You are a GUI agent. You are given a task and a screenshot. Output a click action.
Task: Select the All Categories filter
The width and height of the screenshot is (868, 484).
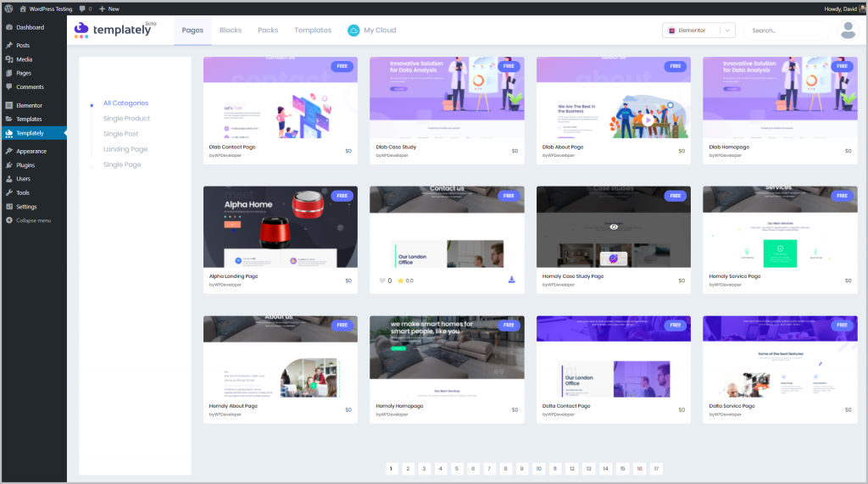tap(125, 103)
